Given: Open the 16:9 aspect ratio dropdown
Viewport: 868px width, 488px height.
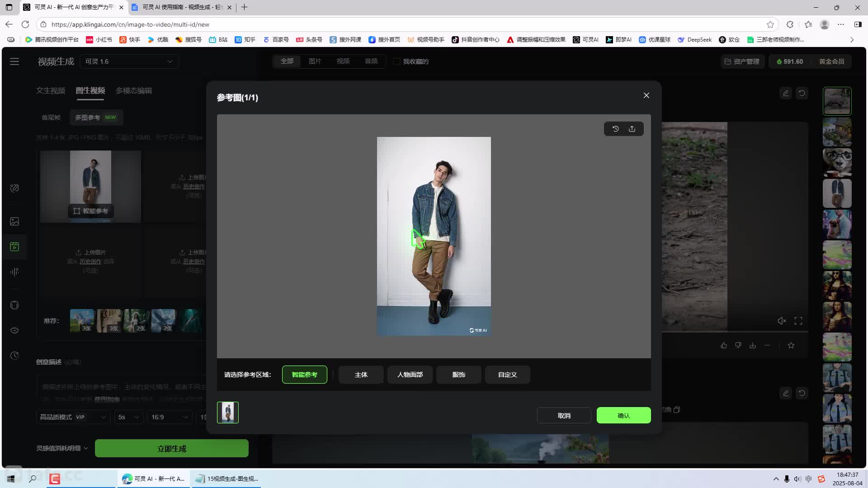Looking at the screenshot, I should 169,417.
